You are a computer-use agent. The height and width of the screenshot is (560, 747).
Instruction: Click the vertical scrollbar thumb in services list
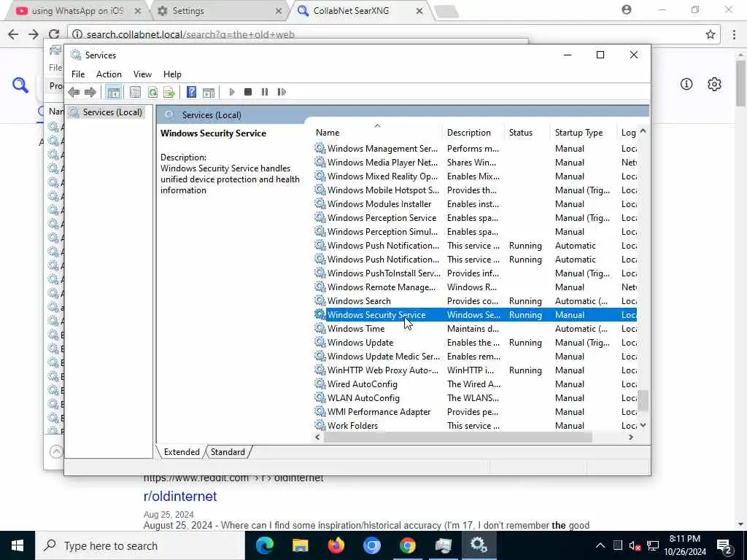(x=643, y=400)
